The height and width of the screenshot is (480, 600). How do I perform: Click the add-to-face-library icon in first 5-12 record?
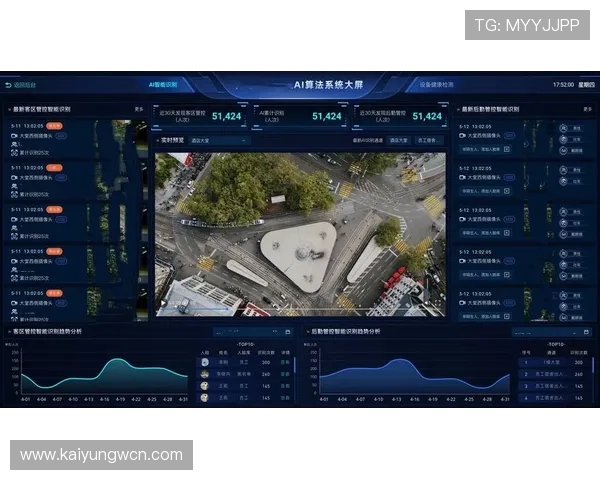[507, 149]
